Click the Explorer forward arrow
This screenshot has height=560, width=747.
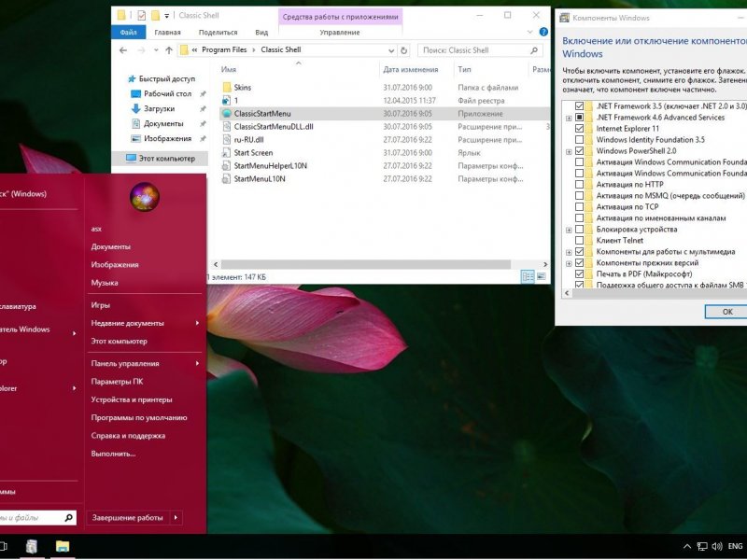[141, 50]
